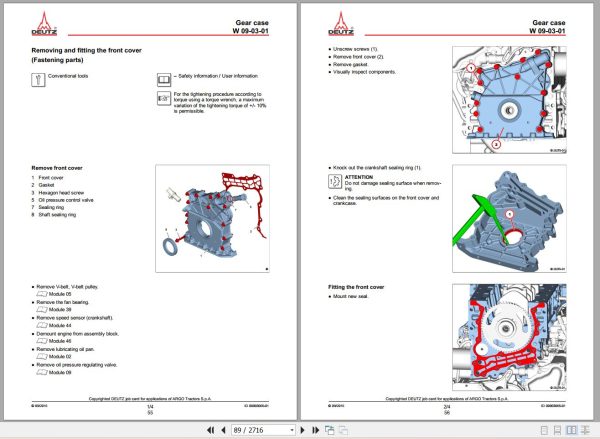Go to the next page
The width and height of the screenshot is (600, 439).
(x=303, y=430)
